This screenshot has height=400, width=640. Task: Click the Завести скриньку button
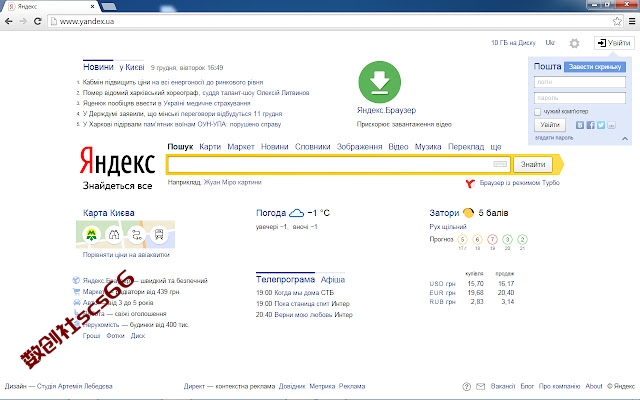pyautogui.click(x=595, y=67)
